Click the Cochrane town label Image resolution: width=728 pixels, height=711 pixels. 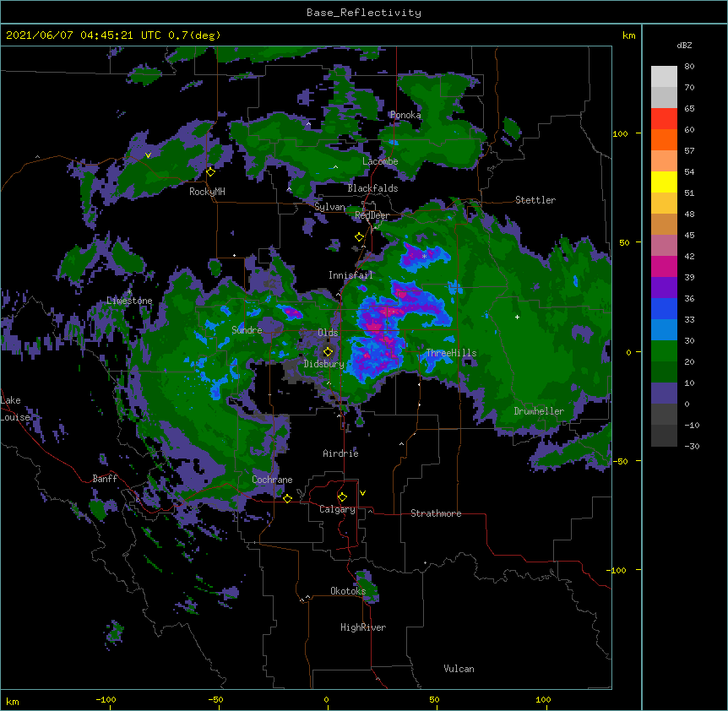coord(272,480)
